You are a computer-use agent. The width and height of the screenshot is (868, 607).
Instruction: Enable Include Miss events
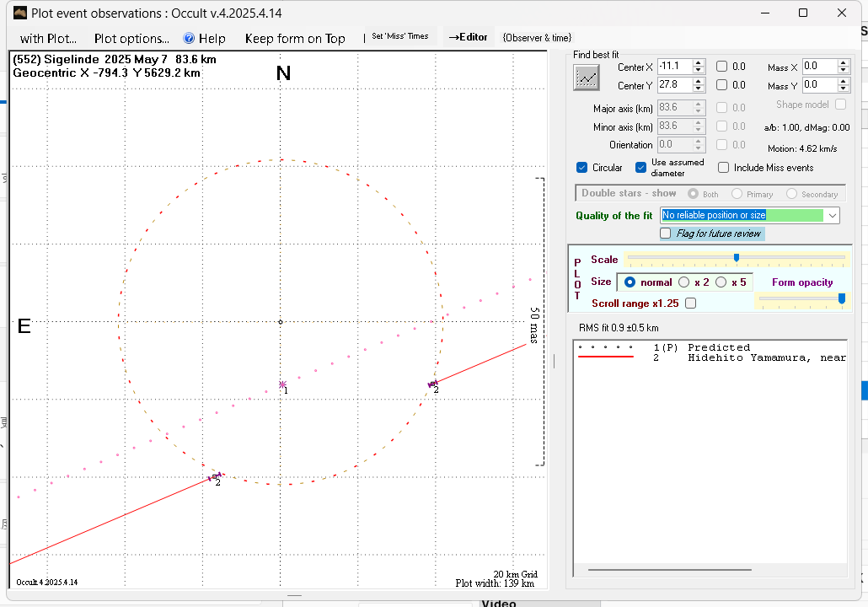(x=723, y=168)
